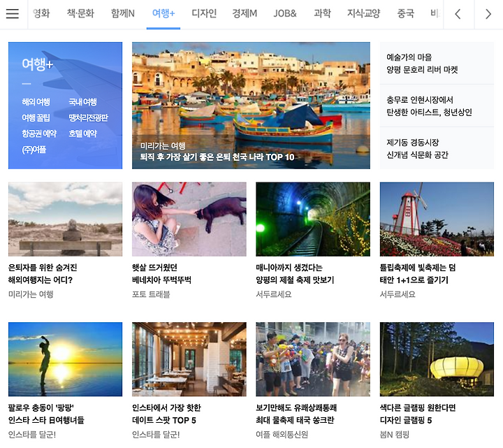Click 인스타를 달군! label under 팔로우 article
This screenshot has width=503, height=448.
point(32,435)
